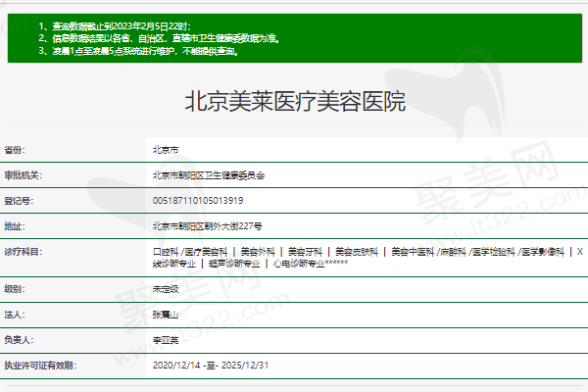Click 北京市朝阳区卫生健康委员会 value
The image size is (588, 392).
click(209, 175)
